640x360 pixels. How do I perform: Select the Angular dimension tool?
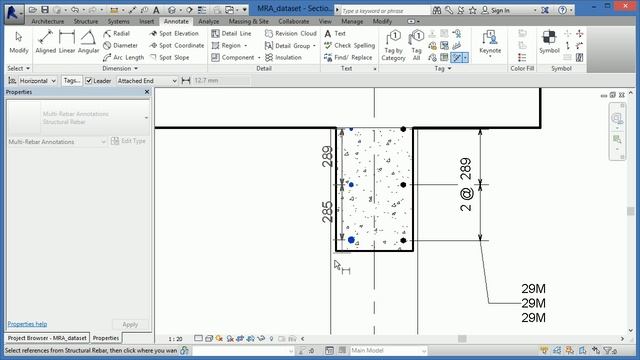pyautogui.click(x=88, y=42)
